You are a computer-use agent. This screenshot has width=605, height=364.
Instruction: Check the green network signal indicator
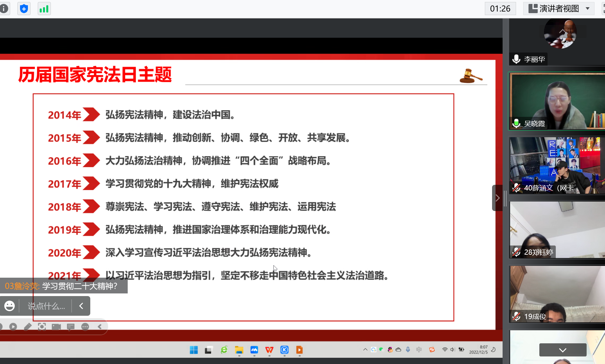pyautogui.click(x=44, y=9)
